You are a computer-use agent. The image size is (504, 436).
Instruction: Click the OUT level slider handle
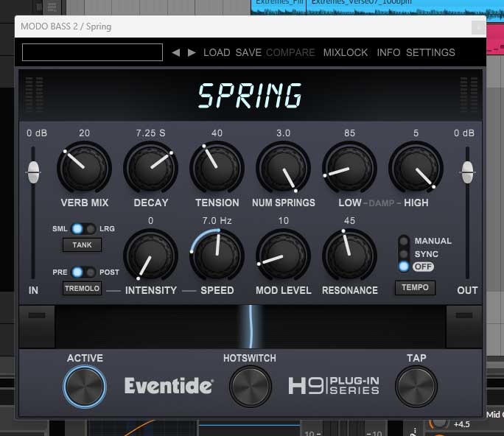[x=467, y=172]
